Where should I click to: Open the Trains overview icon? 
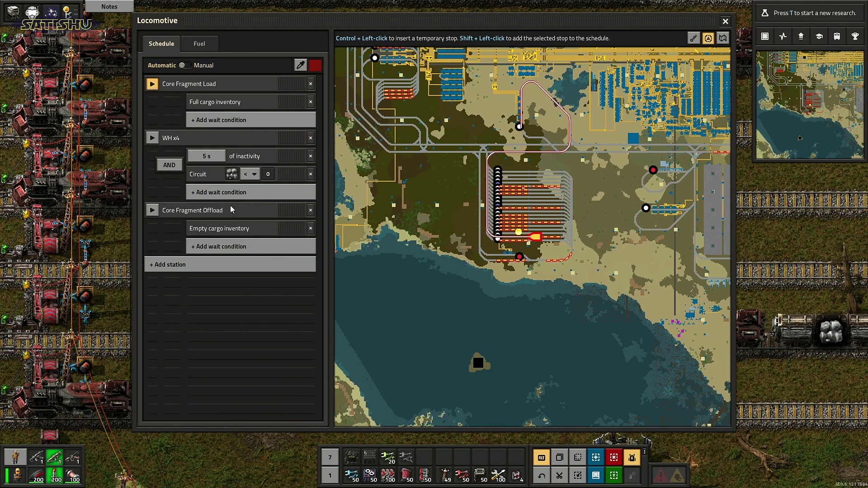tap(837, 37)
